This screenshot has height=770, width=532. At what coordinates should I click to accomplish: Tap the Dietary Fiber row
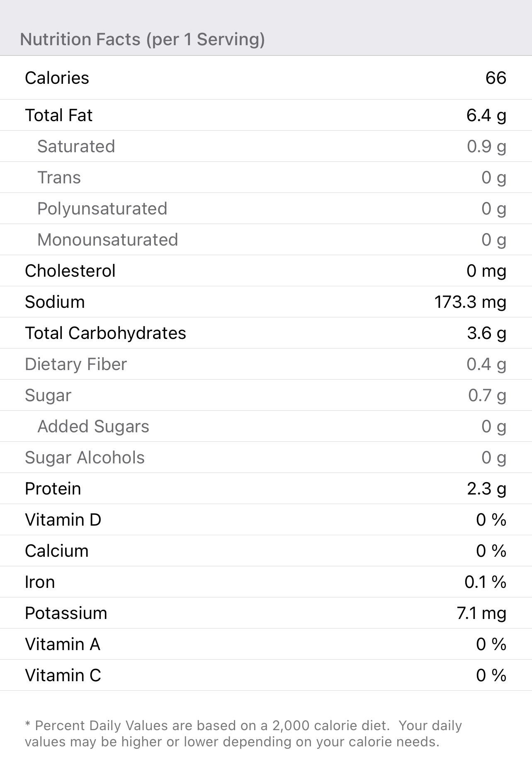[265, 364]
